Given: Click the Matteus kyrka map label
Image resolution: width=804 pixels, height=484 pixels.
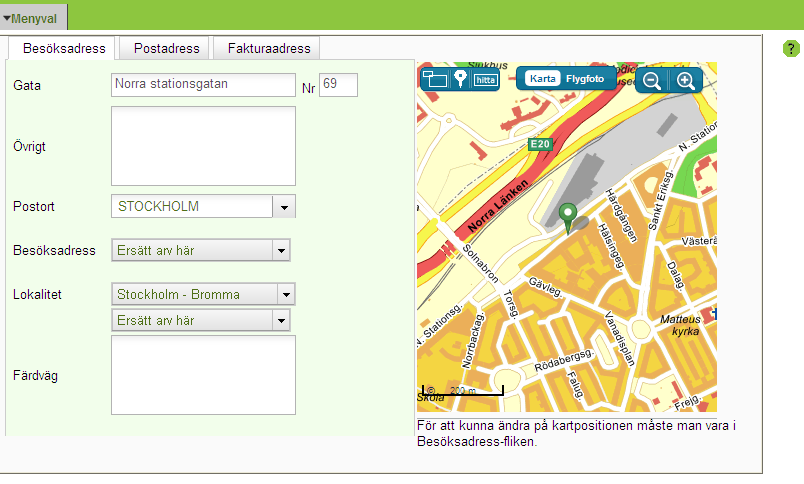Looking at the screenshot, I should pos(682,325).
